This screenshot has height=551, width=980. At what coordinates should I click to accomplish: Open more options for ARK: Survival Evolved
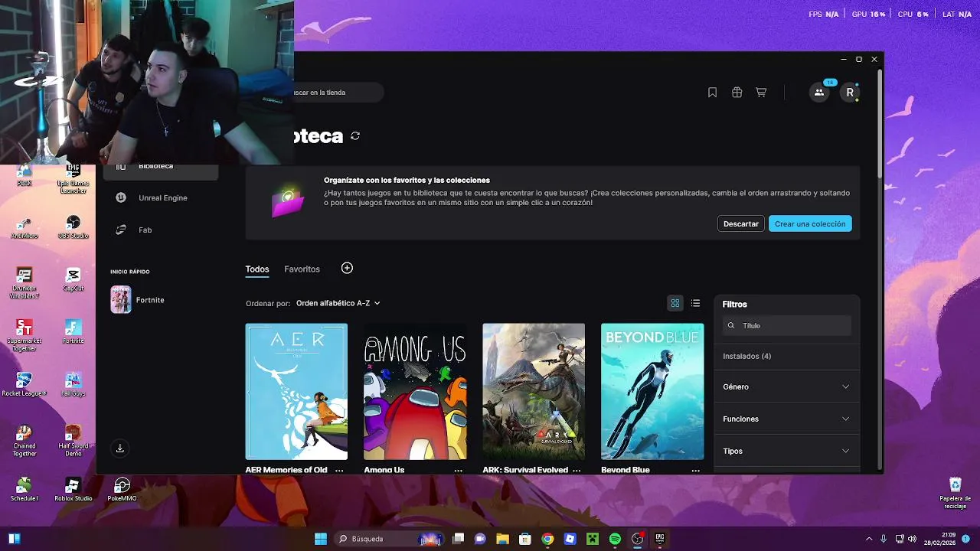(x=577, y=470)
